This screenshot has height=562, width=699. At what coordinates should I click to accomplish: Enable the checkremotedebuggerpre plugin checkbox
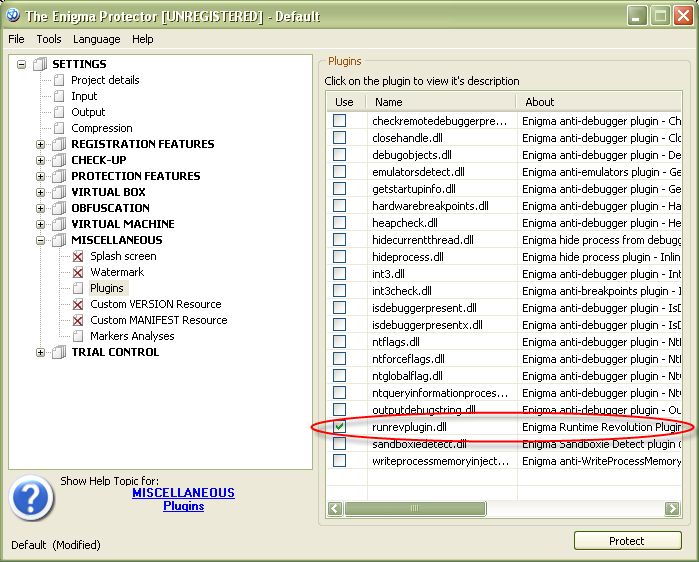pyautogui.click(x=339, y=120)
